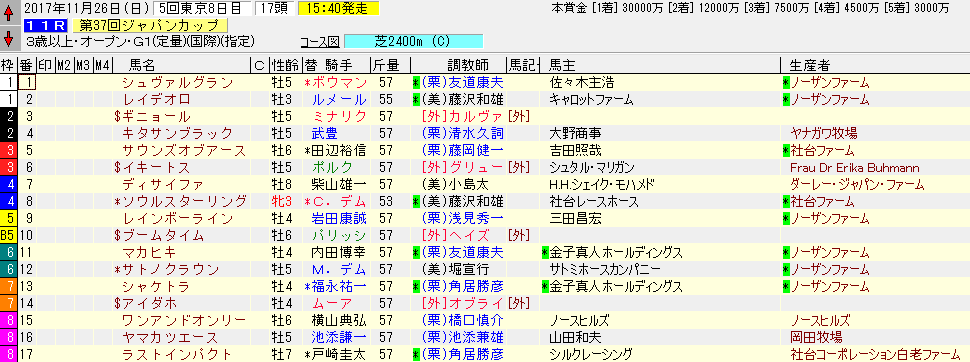Image resolution: width=970 pixels, height=362 pixels.
Task: Click green marker next to 金子真人ホールディングス in row 11
Action: click(545, 252)
